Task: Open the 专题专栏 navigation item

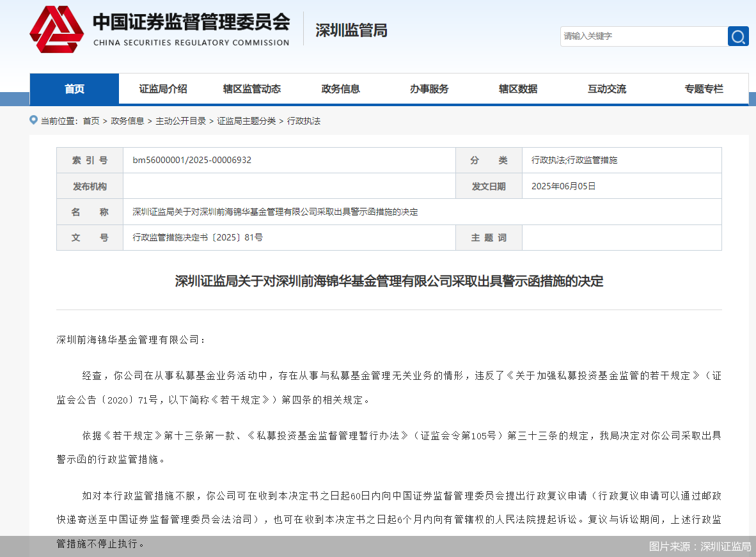Action: tap(704, 89)
